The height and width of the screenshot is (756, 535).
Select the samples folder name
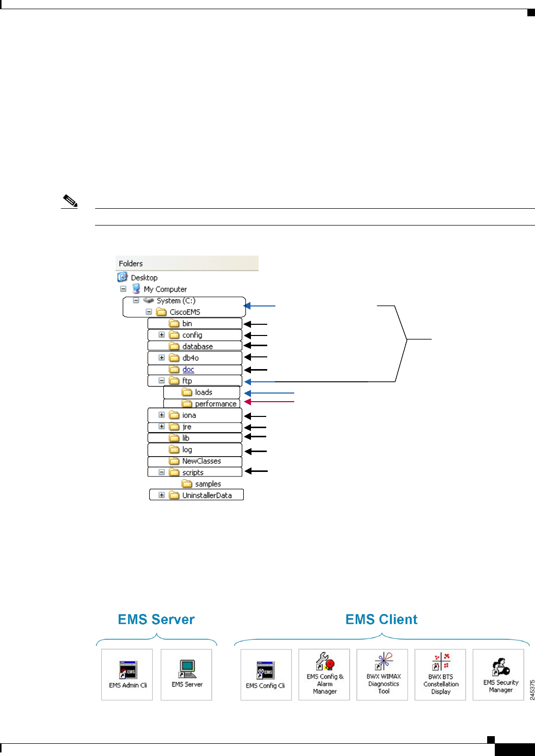coord(208,484)
